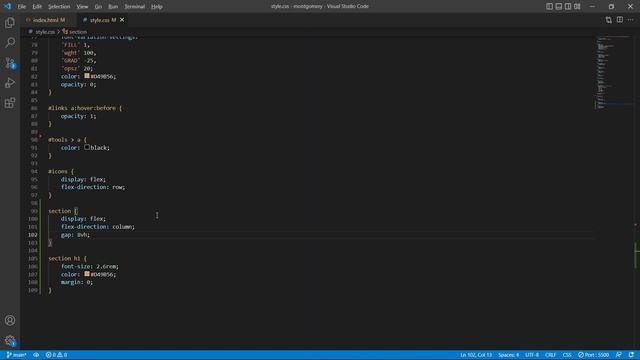Click the main branch indicator in status bar
The height and width of the screenshot is (360, 640).
coord(16,355)
